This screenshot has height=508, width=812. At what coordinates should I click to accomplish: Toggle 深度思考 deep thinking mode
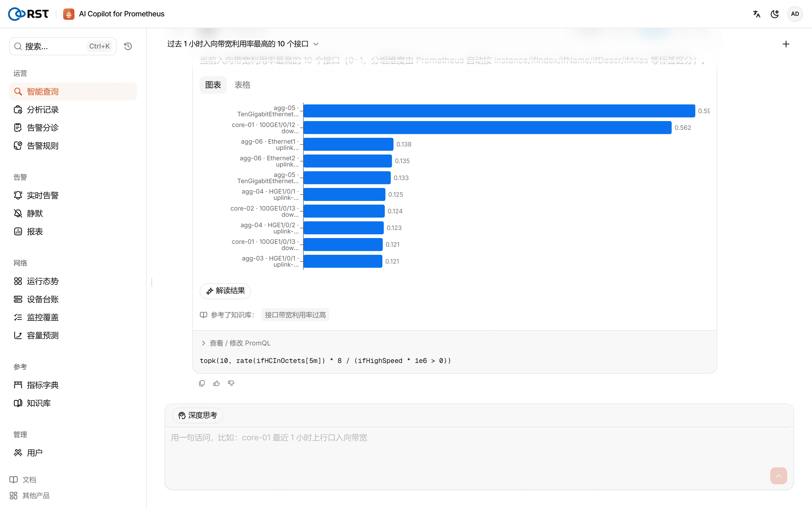click(x=198, y=416)
